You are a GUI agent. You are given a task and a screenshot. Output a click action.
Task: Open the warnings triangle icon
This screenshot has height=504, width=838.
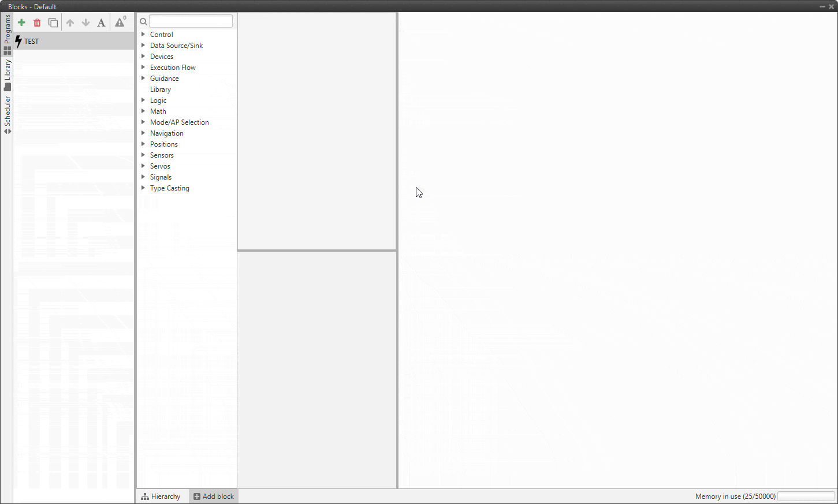pos(120,23)
